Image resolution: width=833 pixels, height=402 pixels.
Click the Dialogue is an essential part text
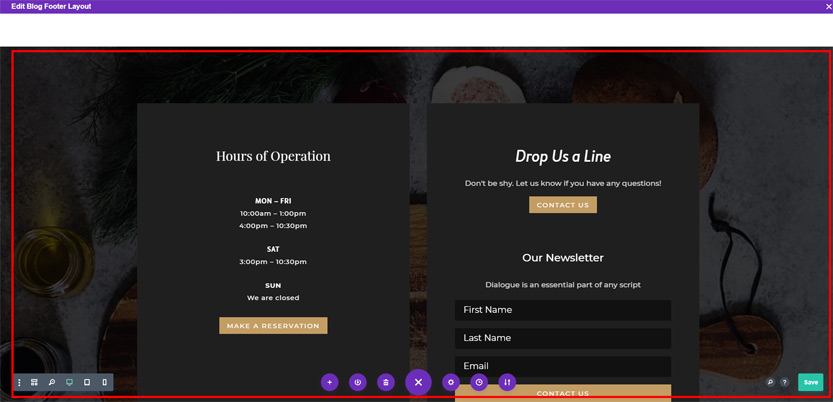pyautogui.click(x=563, y=285)
